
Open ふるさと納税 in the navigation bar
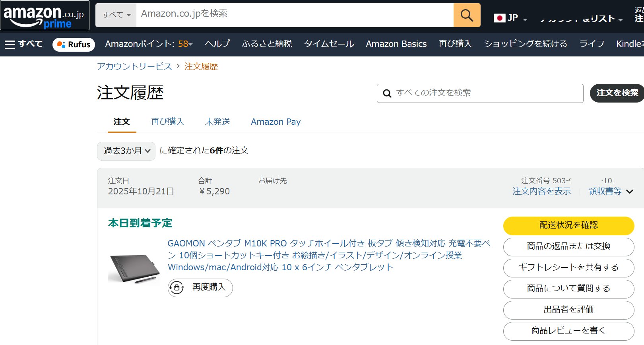coord(267,44)
